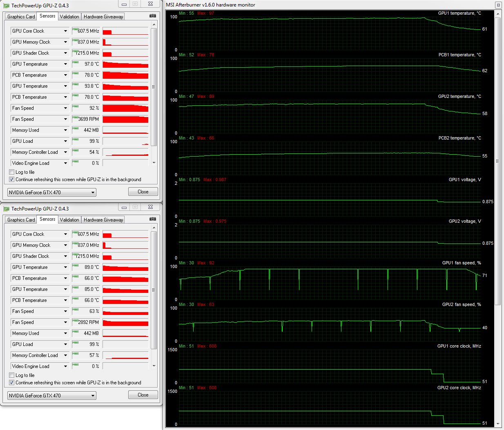The width and height of the screenshot is (504, 430).
Task: Click the Close button in bottom GPU-Z window
Action: pos(143,395)
